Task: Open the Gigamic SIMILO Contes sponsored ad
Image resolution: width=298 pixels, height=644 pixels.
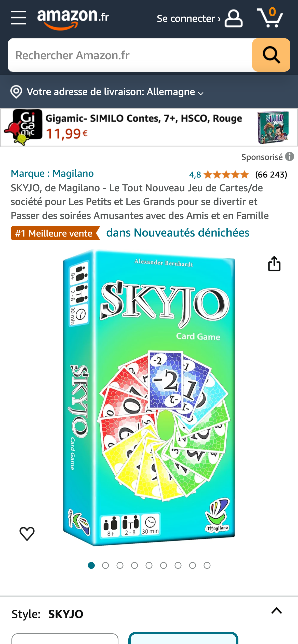Action: click(149, 127)
